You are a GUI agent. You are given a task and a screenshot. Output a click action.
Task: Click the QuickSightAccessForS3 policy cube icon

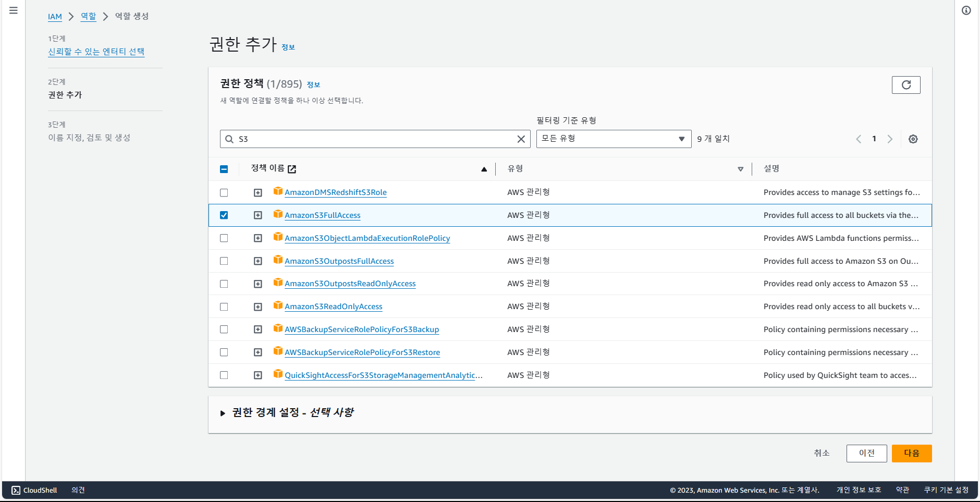pyautogui.click(x=278, y=374)
